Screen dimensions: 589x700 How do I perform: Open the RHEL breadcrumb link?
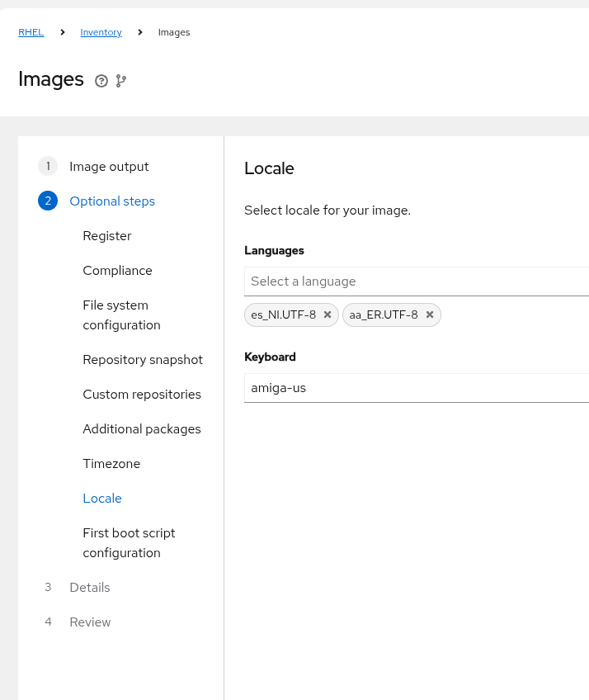(31, 32)
